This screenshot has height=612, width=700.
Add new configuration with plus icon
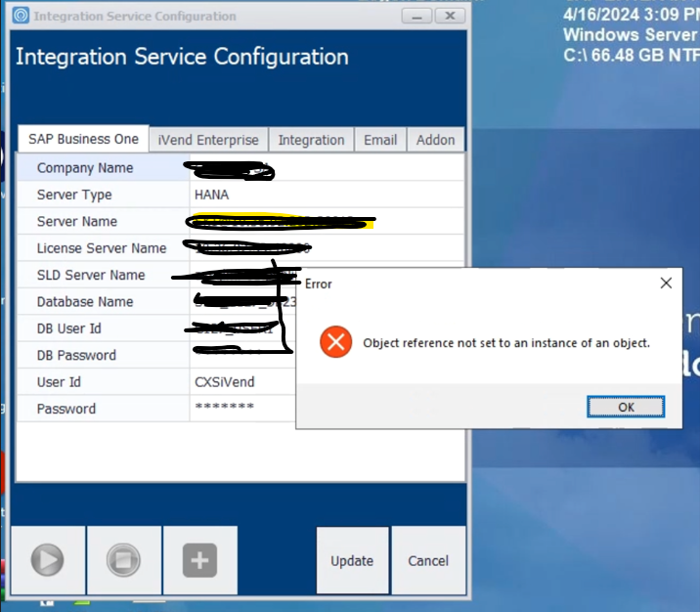coord(199,560)
